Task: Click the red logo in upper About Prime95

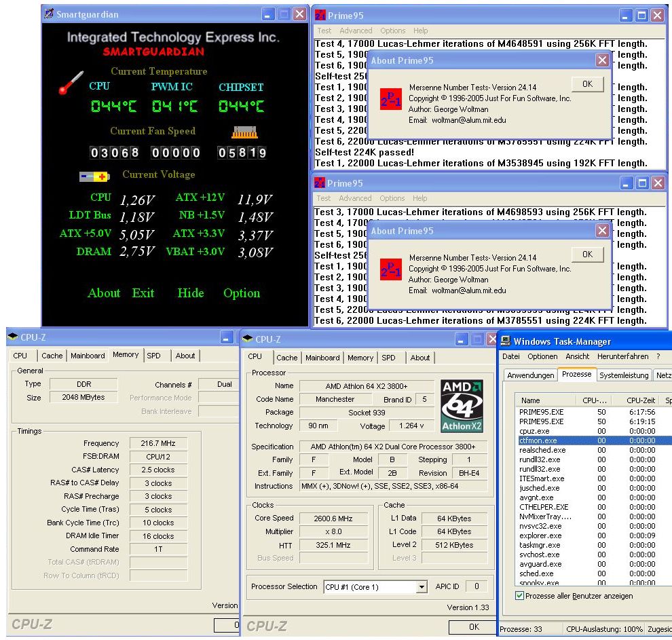Action: [391, 99]
